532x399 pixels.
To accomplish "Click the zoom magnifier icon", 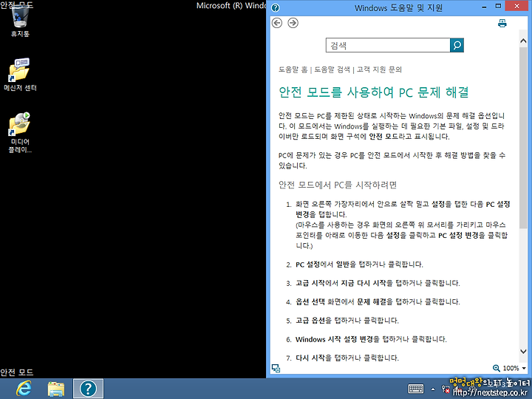I will [x=497, y=368].
